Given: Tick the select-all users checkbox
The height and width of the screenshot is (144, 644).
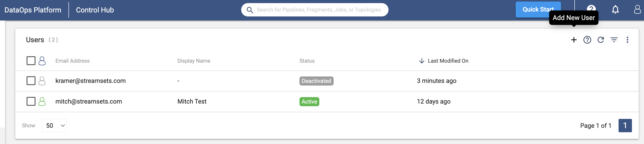Looking at the screenshot, I should [31, 60].
